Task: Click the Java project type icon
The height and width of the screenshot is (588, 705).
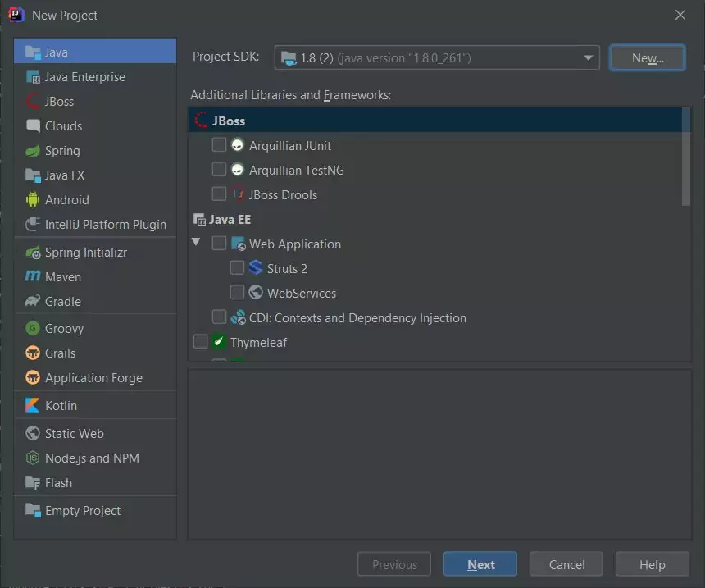Action: pos(33,52)
